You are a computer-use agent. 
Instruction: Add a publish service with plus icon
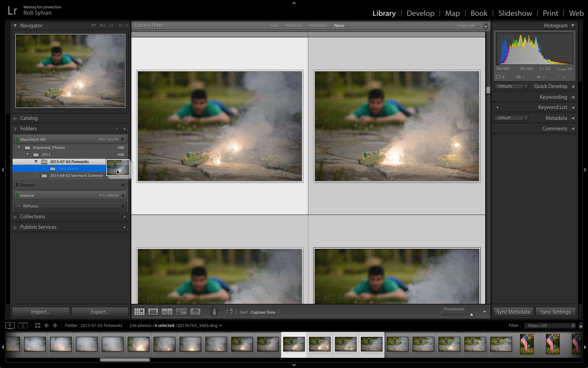(x=125, y=227)
